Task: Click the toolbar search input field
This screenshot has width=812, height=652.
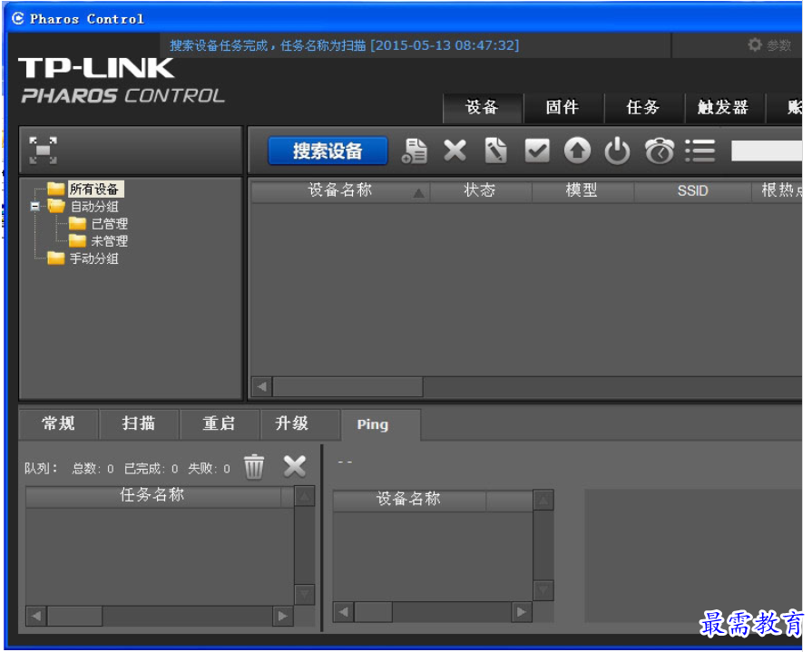Action: click(767, 151)
